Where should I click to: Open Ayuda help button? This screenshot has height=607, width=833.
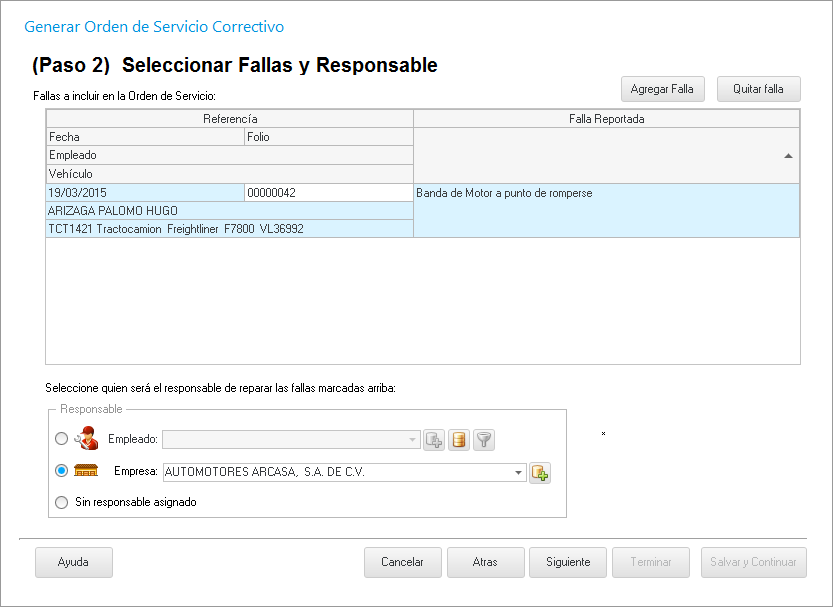73,562
